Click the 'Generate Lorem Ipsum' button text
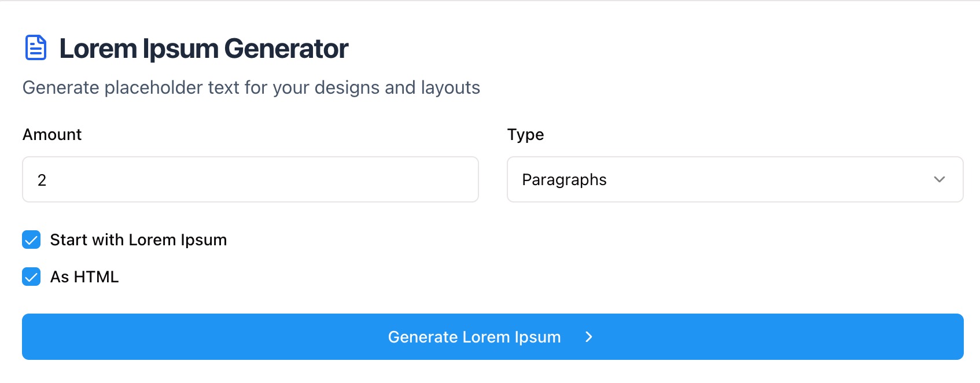 [474, 337]
